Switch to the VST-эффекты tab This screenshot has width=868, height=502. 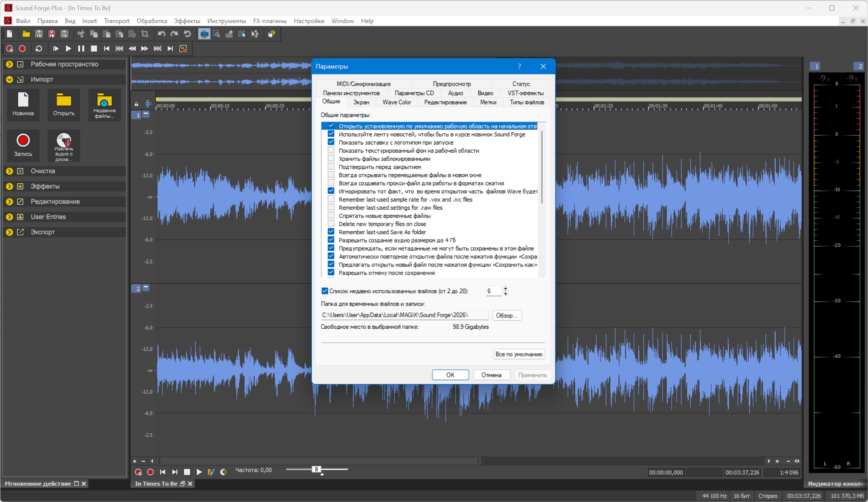pos(525,93)
